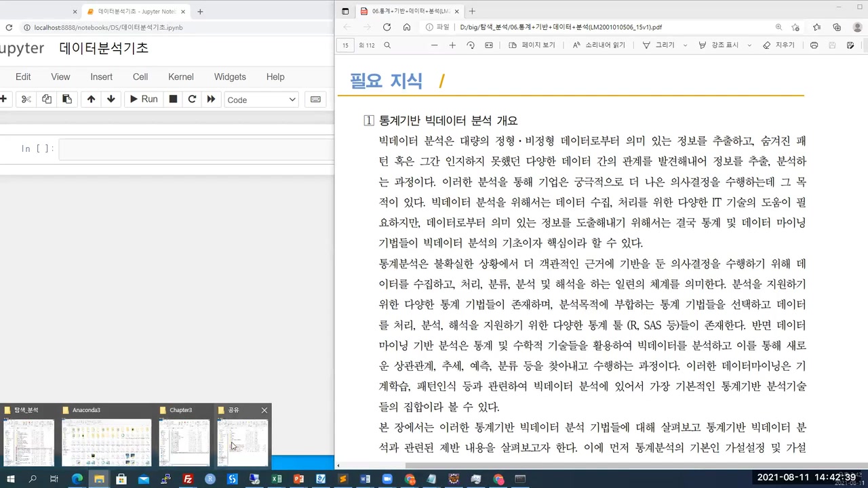Expand the 그리기 pen options chevron

(x=684, y=45)
